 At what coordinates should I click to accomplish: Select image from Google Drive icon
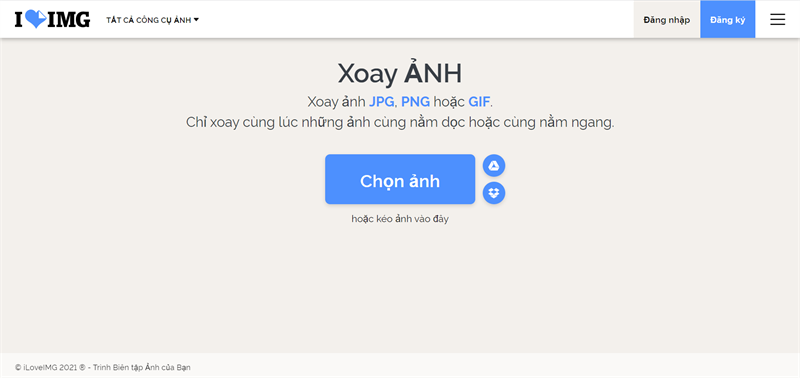click(494, 165)
